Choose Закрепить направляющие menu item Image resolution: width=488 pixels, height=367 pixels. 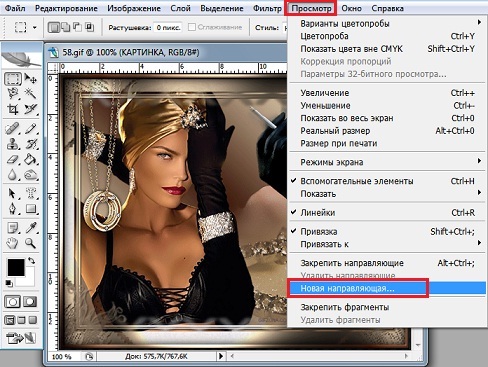click(x=387, y=263)
